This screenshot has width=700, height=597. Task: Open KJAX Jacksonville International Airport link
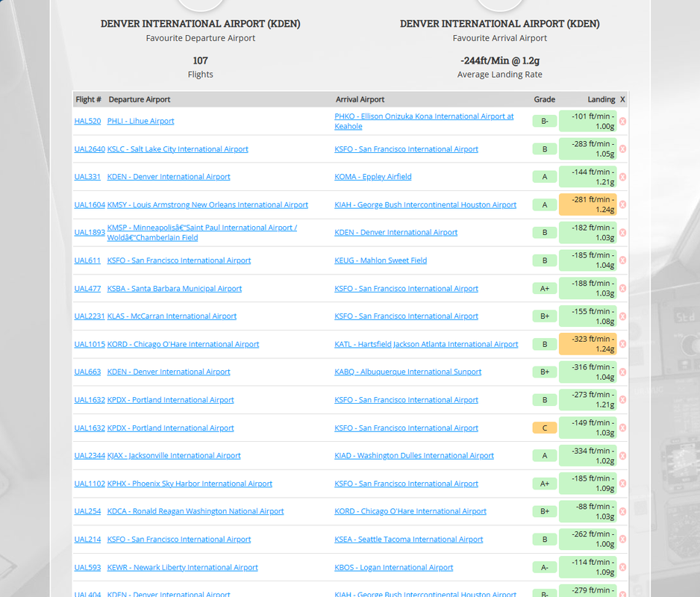[174, 455]
